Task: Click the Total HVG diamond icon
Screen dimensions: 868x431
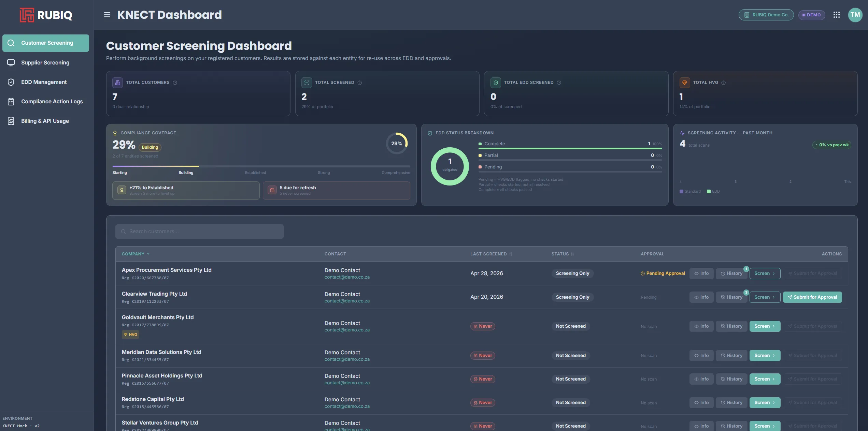Action: (x=684, y=83)
